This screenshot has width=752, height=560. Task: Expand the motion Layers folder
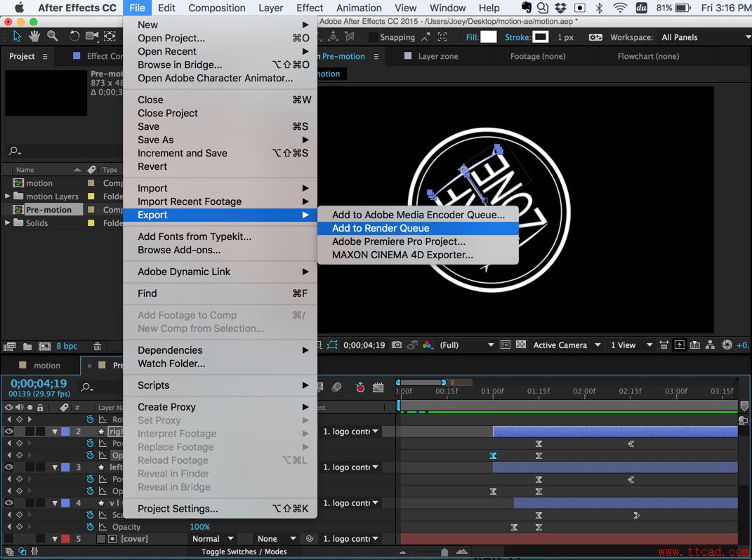click(8, 196)
